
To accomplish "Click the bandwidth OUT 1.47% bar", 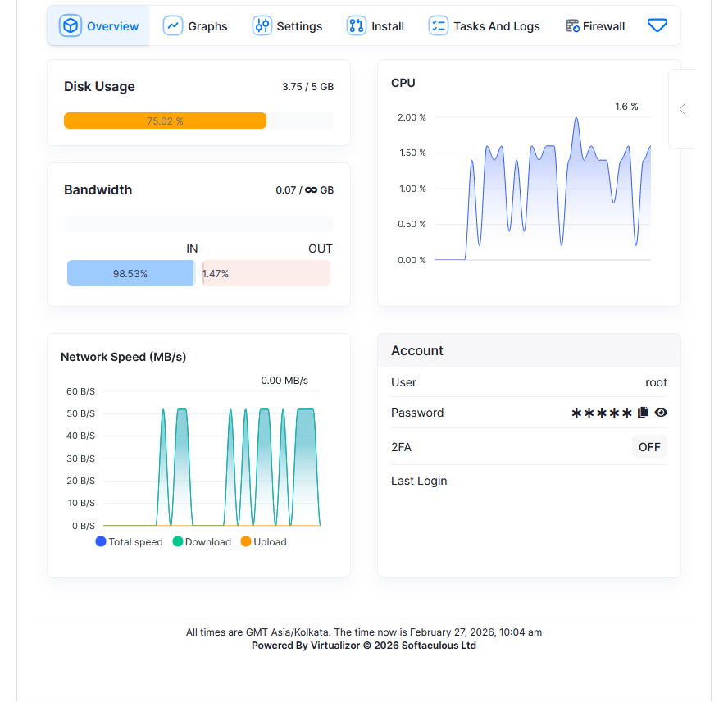I will click(266, 273).
